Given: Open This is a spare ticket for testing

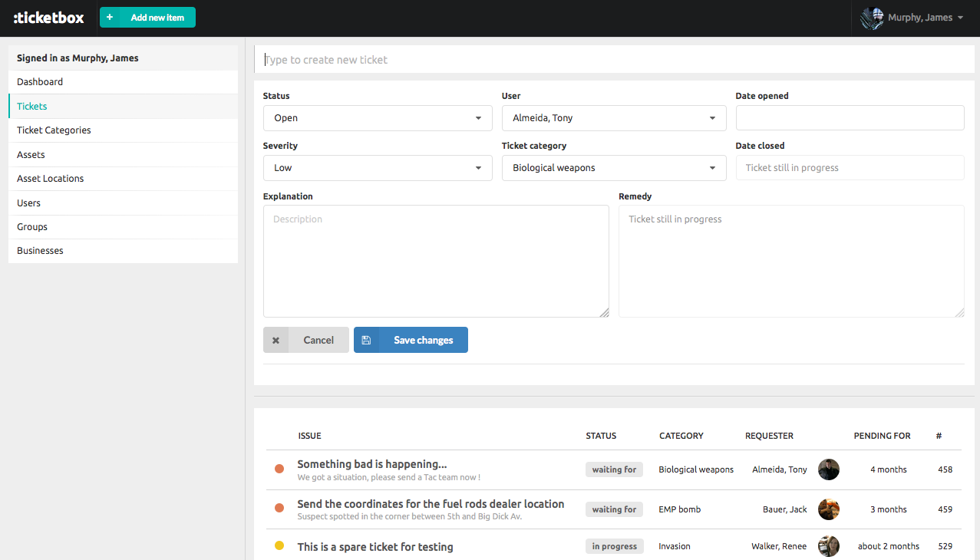Looking at the screenshot, I should pyautogui.click(x=375, y=547).
